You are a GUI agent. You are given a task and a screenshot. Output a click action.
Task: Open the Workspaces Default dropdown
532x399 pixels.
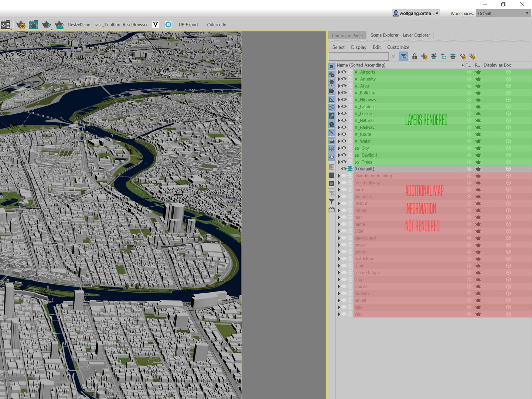pos(503,13)
